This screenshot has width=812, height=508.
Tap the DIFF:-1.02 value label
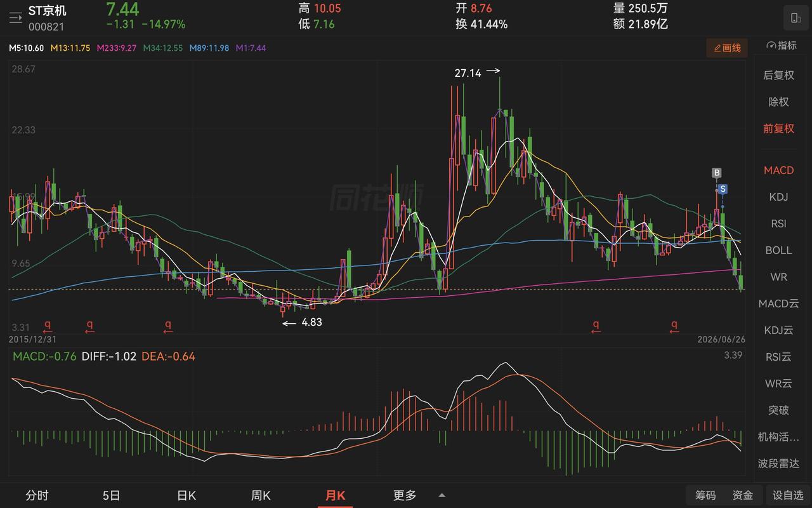pos(108,356)
